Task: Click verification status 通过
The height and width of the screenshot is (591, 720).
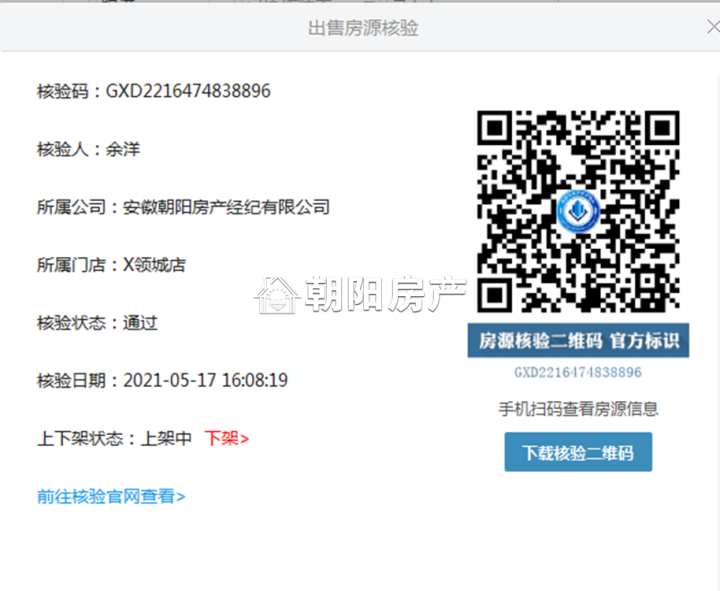Action: (x=140, y=323)
